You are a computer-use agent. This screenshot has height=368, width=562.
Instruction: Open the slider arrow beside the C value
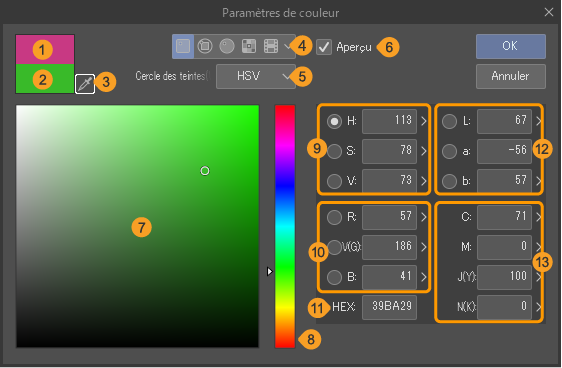click(538, 217)
